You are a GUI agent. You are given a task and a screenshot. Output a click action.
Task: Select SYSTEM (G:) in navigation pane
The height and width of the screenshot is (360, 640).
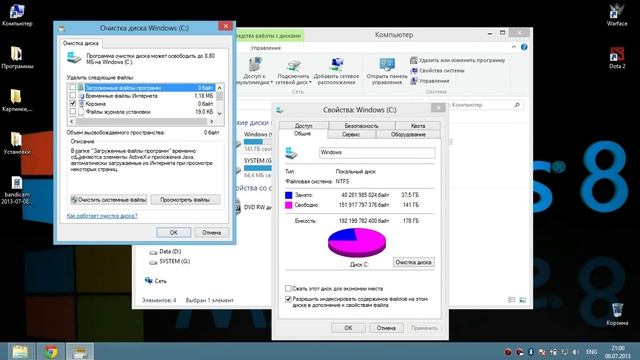(170, 262)
